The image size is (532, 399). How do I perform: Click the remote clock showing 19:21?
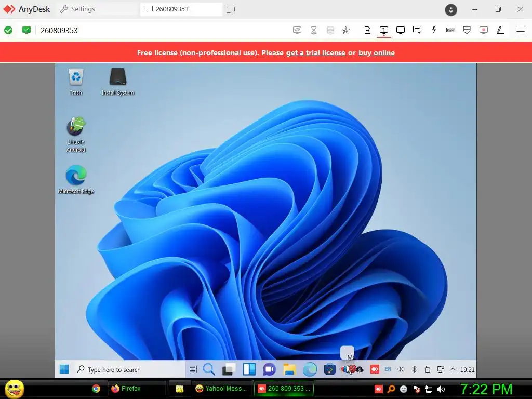coord(467,369)
